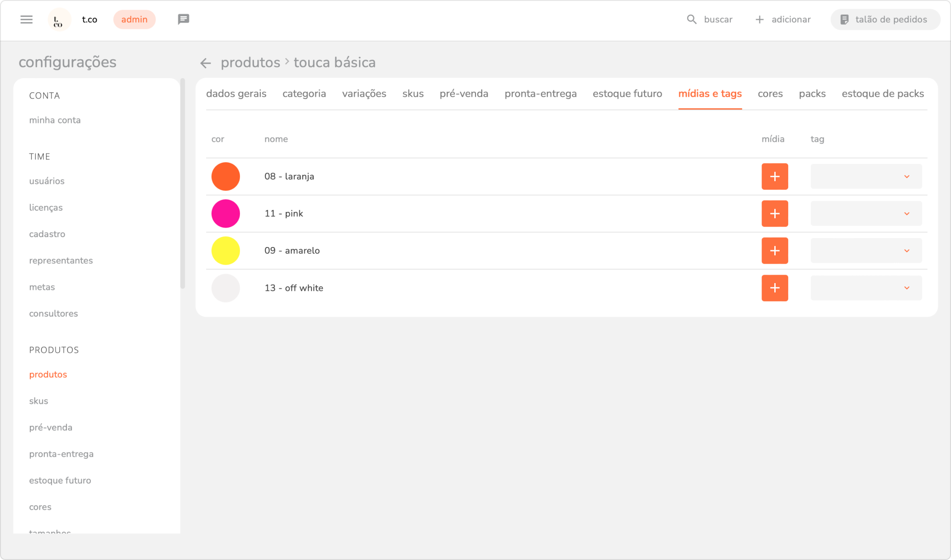Open tag dropdown for 13 - off white
The image size is (951, 560).
click(866, 288)
